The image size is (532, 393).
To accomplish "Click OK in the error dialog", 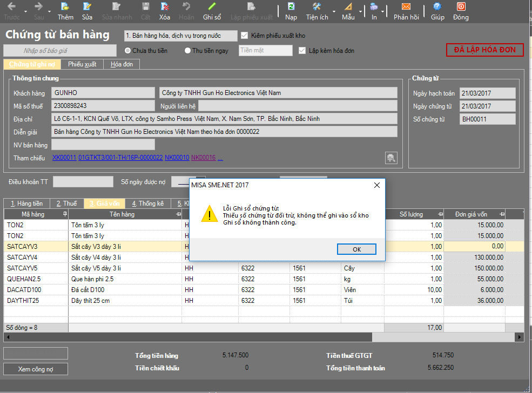I will coord(356,249).
